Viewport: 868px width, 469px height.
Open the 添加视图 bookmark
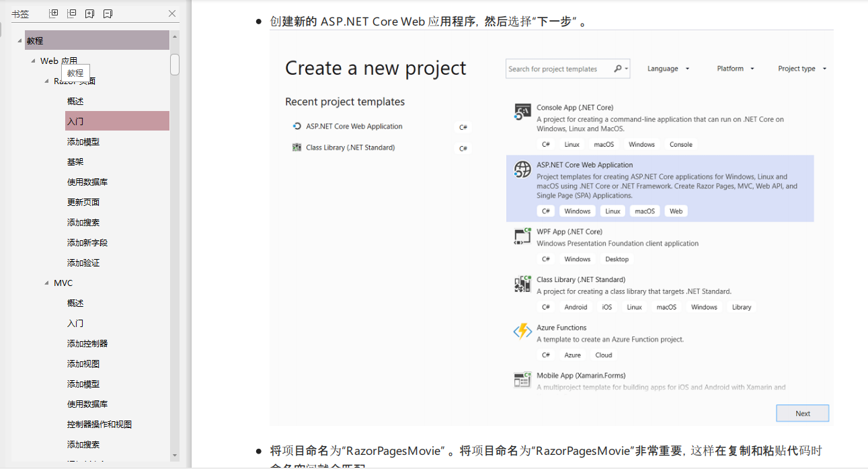tap(83, 363)
